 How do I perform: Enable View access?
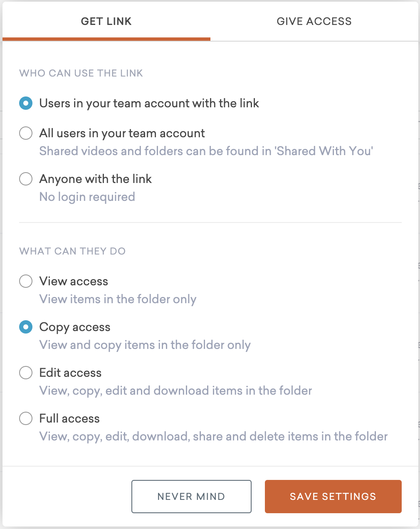(x=26, y=281)
